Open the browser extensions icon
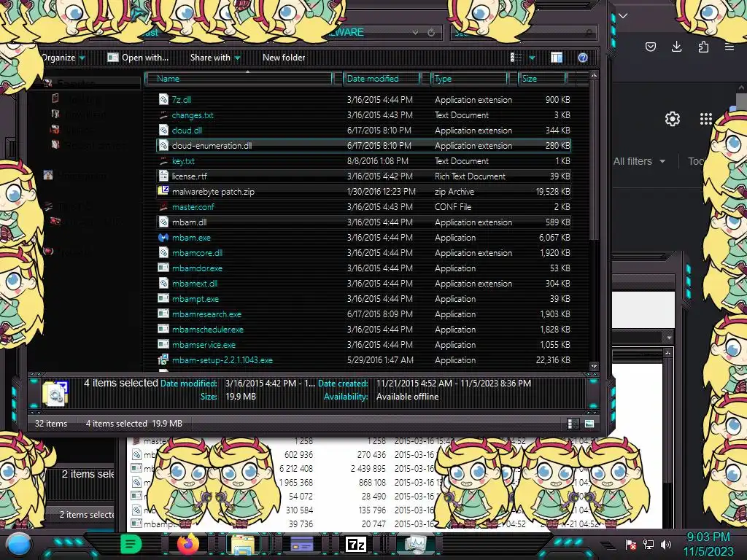 (703, 47)
